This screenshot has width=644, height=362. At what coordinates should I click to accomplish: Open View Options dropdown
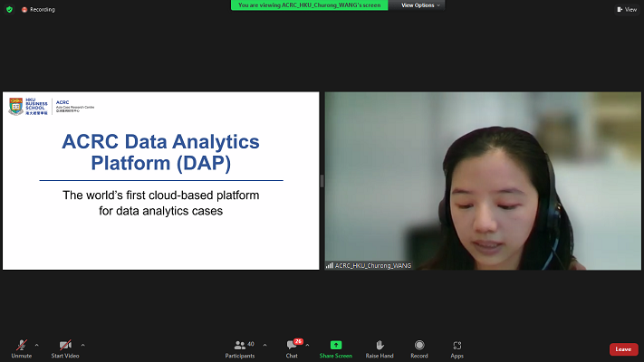click(419, 5)
